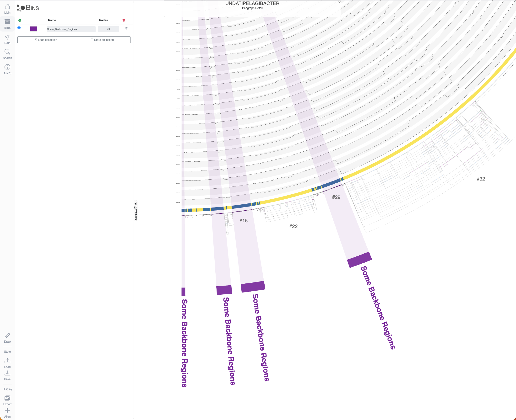Delete all bins with red trash icon
This screenshot has width=516, height=420.
pyautogui.click(x=124, y=20)
